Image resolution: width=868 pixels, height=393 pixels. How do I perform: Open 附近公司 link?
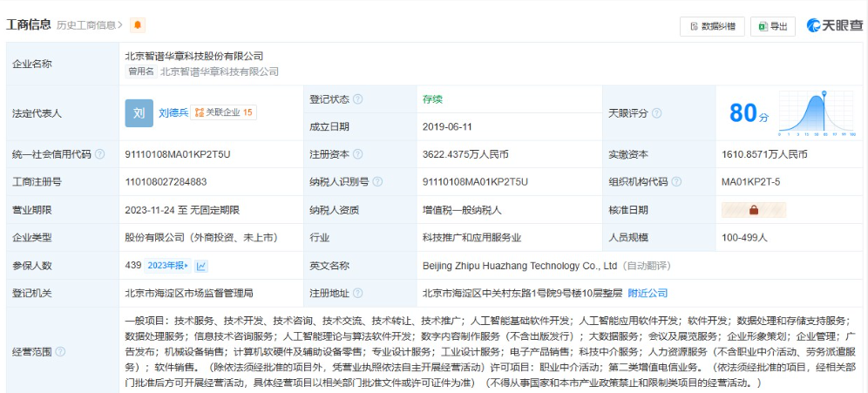pyautogui.click(x=648, y=293)
